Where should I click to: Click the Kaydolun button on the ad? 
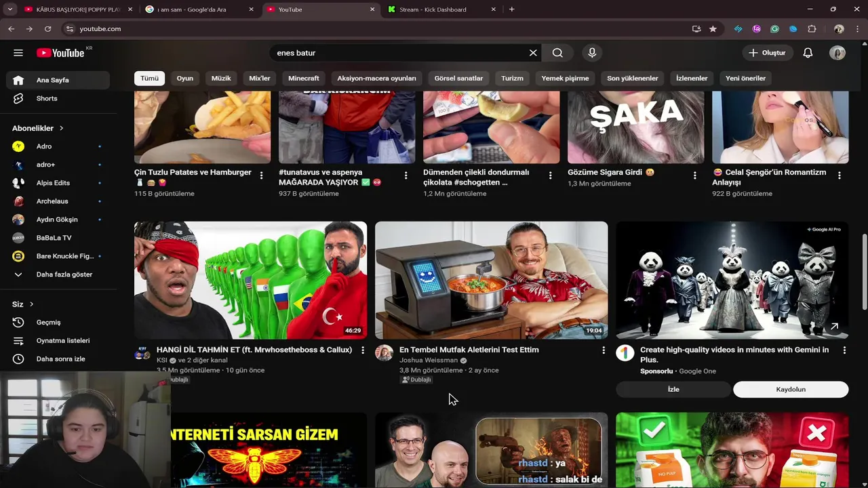pos(791,389)
